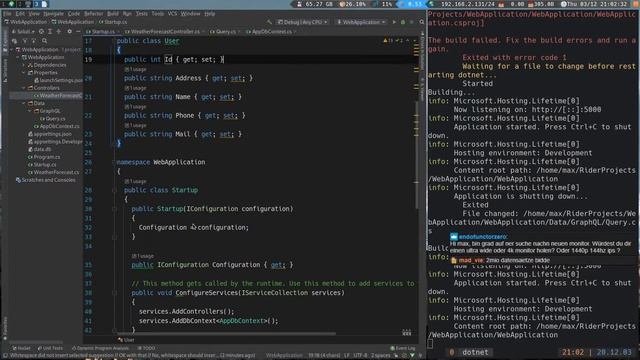
Task: Click the warnings count indicator in editor
Action: pos(388,40)
